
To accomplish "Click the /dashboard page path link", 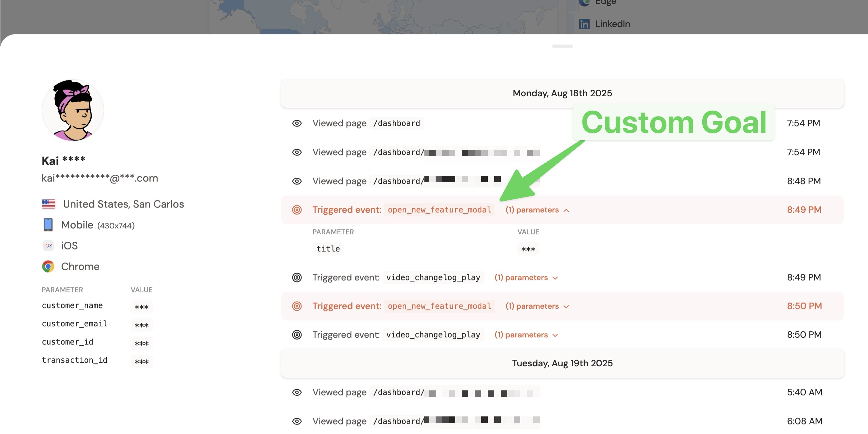I will (396, 123).
